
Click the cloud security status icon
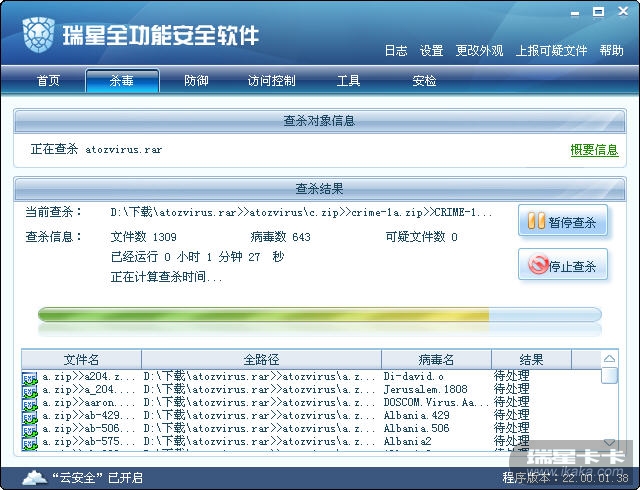coord(35,477)
